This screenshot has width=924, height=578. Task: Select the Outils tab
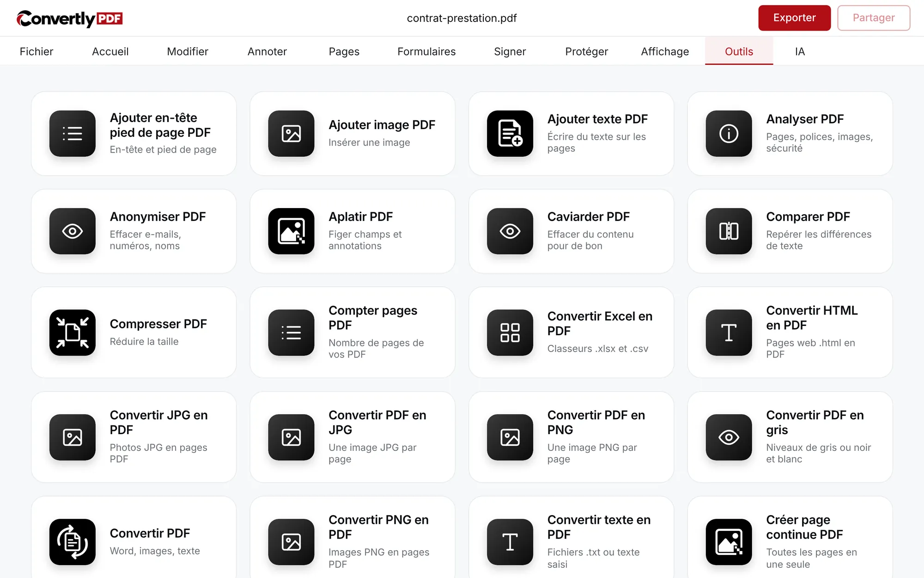[x=739, y=51]
